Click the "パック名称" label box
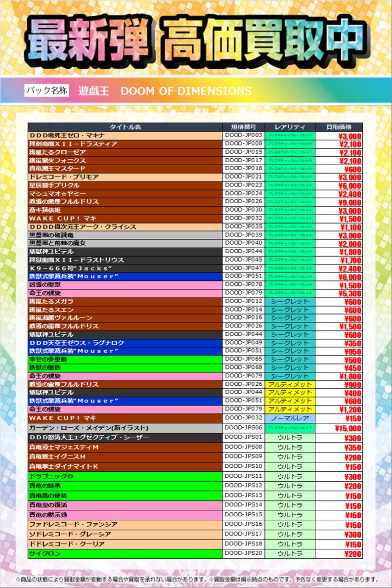The image size is (392, 588). click(x=47, y=90)
